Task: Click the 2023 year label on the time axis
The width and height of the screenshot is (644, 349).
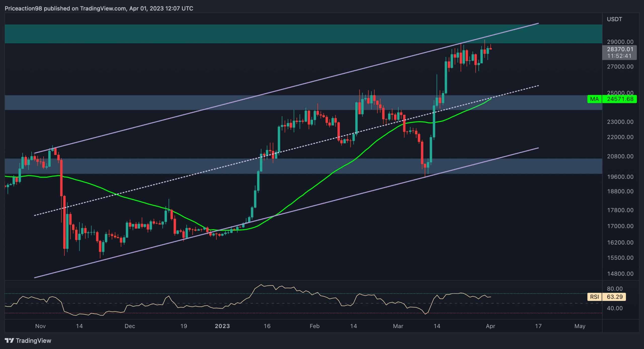Action: [222, 326]
